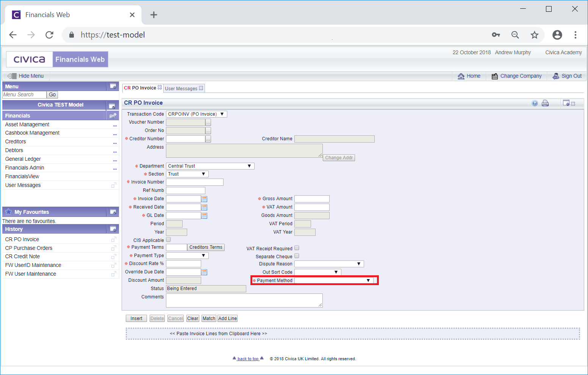
Task: Click the Help icon in CR PO Invoice header
Action: pyautogui.click(x=535, y=103)
